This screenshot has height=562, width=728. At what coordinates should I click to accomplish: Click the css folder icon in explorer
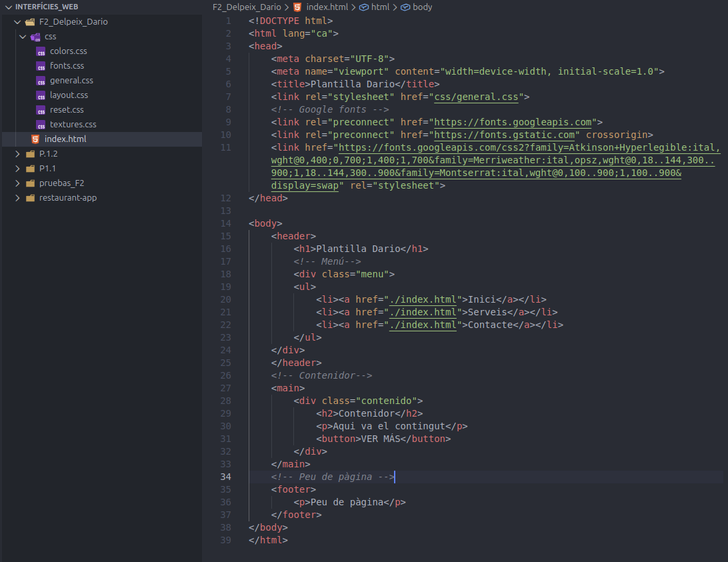[35, 37]
